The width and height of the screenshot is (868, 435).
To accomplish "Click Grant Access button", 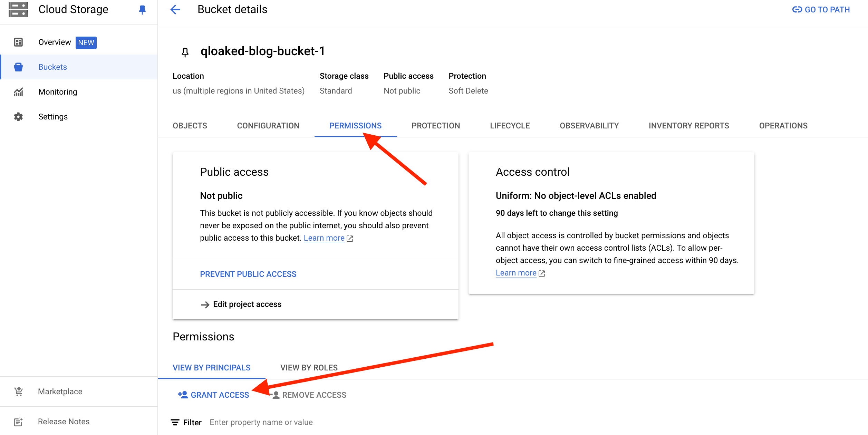I will pos(213,395).
